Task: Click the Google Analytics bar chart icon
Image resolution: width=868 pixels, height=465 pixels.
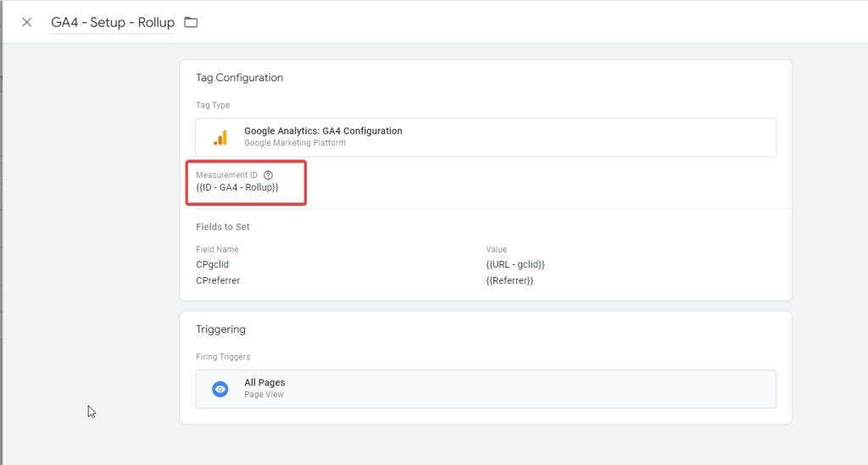Action: coord(220,137)
